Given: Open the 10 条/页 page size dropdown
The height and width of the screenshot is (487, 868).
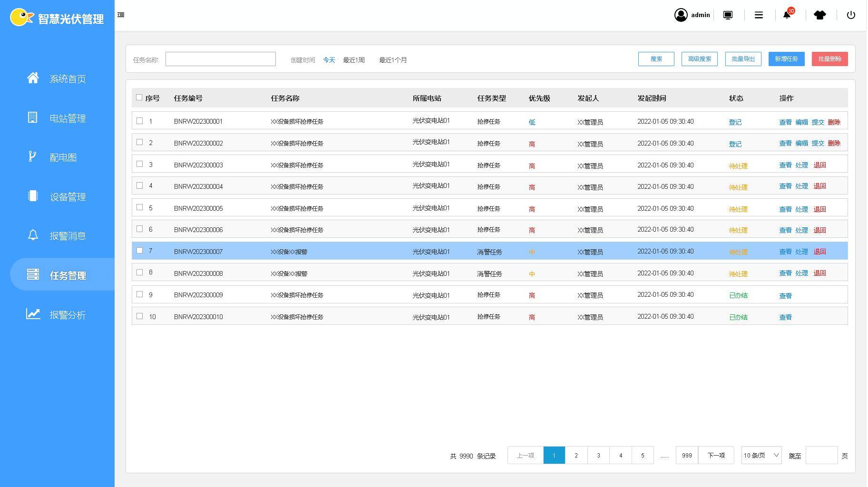Looking at the screenshot, I should 761,456.
